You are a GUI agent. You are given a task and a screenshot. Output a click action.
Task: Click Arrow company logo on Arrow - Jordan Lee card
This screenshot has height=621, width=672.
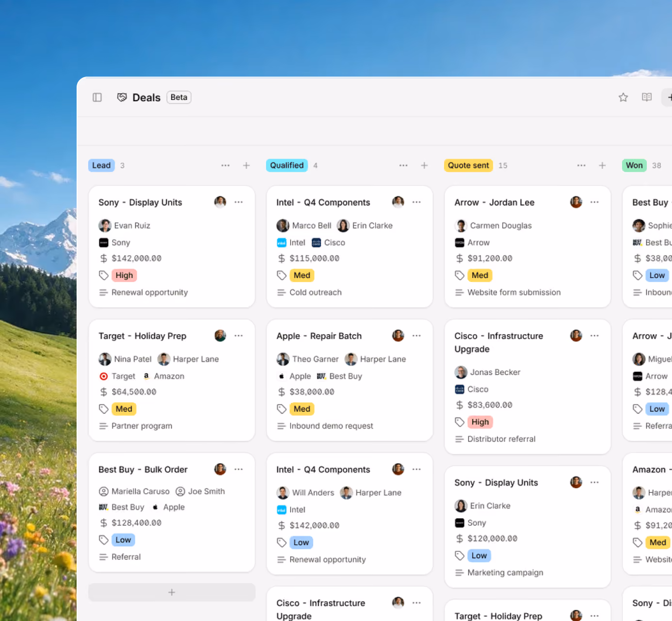click(x=460, y=243)
